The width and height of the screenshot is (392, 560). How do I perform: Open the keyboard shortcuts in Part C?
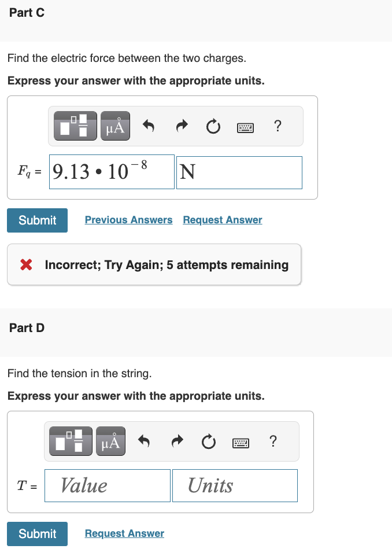[245, 126]
